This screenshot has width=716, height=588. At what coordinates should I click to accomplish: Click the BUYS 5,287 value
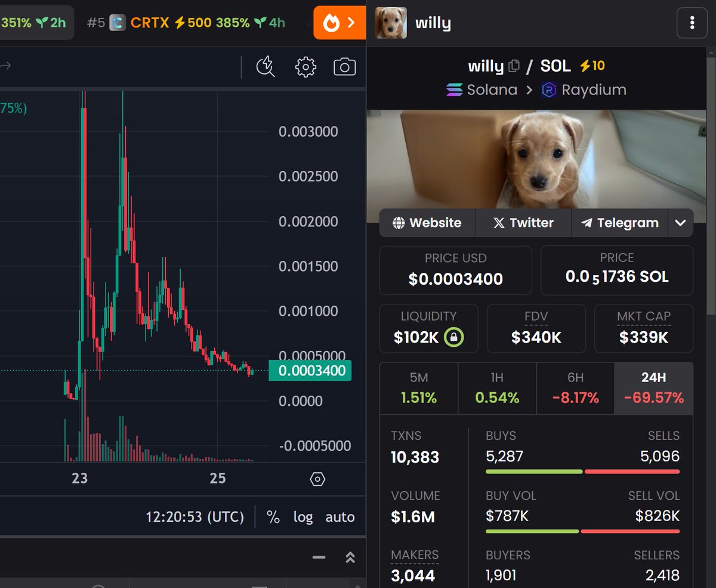click(x=505, y=457)
